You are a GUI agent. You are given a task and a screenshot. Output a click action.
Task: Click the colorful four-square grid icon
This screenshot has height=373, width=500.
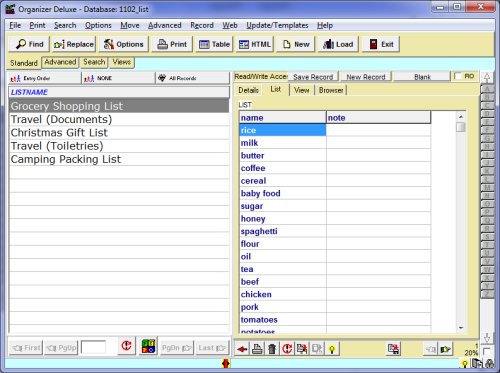[148, 346]
